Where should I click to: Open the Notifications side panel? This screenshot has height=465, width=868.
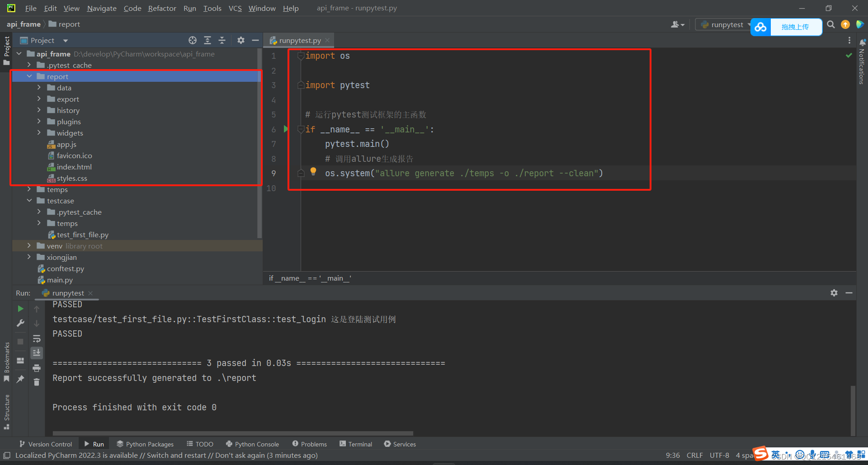[x=862, y=62]
